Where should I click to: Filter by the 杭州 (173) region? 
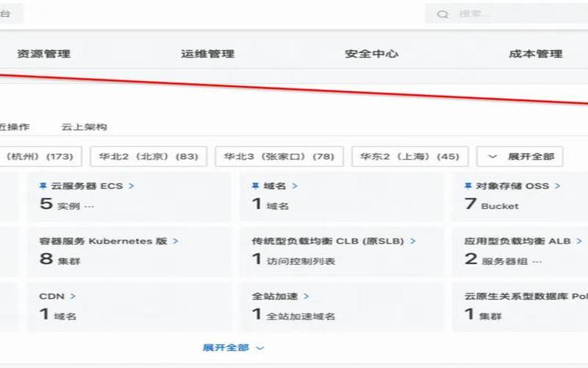(x=40, y=156)
